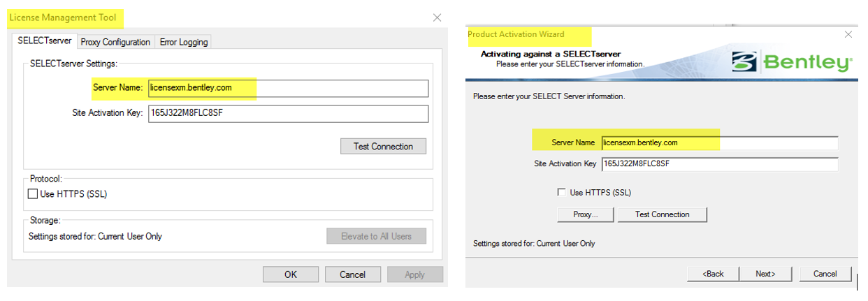
Task: Click the Bentley logo icon
Action: click(744, 62)
